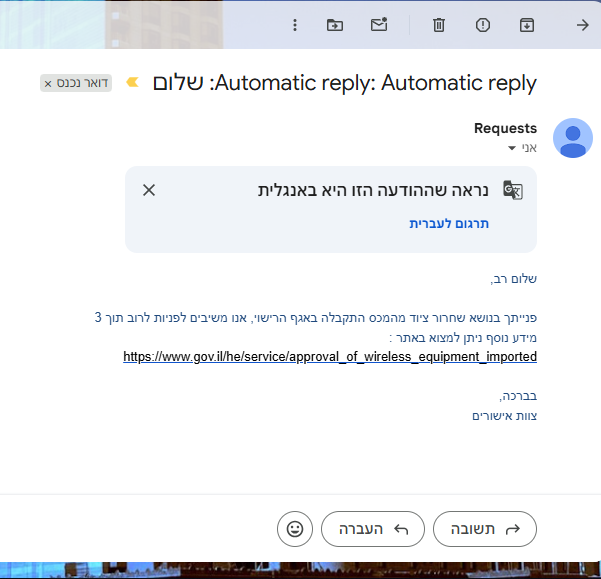601x579 pixels.
Task: Add an emoji reaction
Action: [295, 529]
